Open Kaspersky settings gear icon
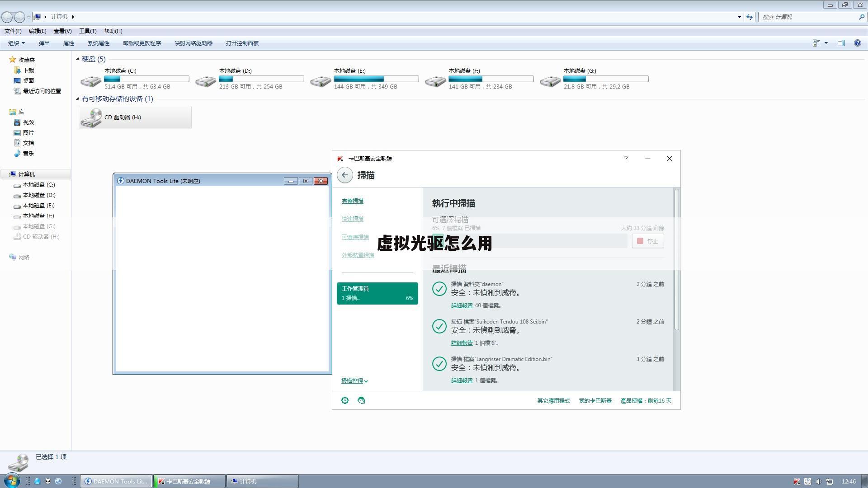868x488 pixels. 345,400
